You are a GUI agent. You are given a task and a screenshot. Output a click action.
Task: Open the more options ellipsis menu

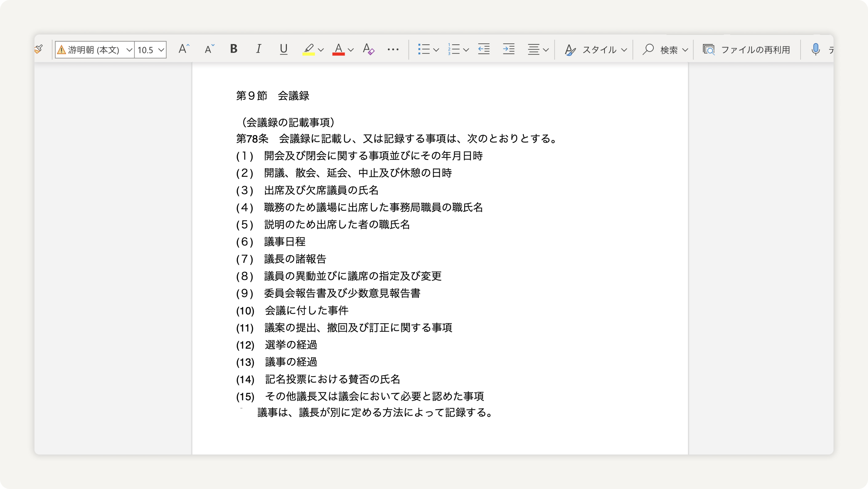[393, 49]
